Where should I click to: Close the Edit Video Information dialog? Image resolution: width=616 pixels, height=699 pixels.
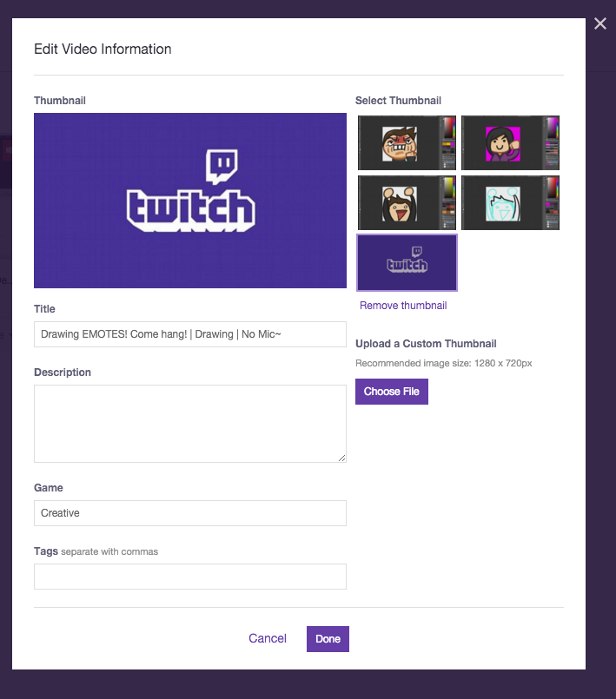tap(599, 24)
